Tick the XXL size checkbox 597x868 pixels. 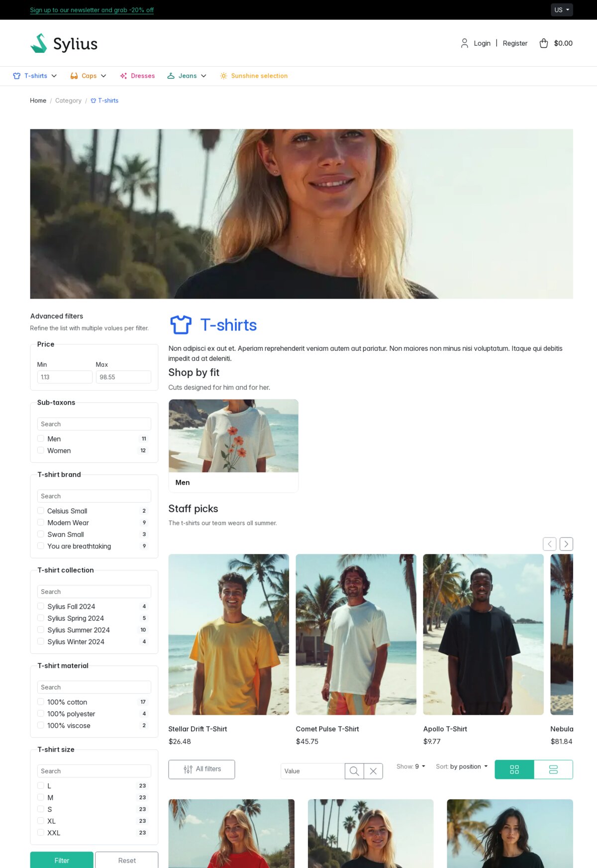[x=41, y=833]
